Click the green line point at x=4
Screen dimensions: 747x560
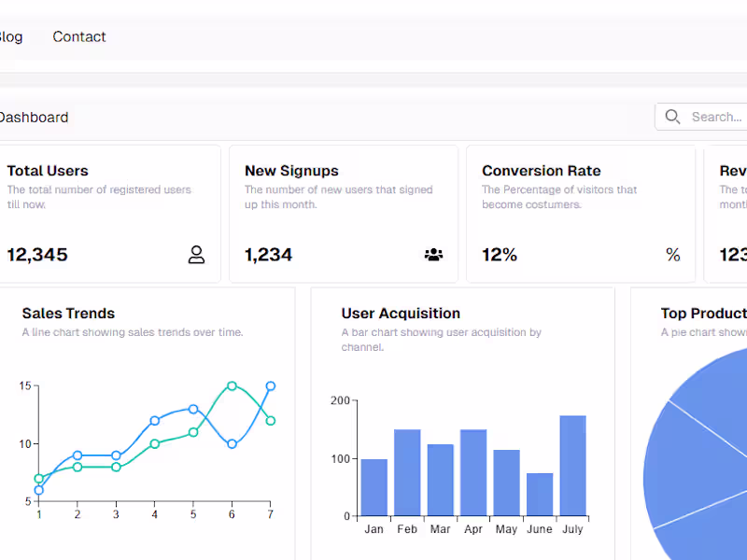point(154,444)
